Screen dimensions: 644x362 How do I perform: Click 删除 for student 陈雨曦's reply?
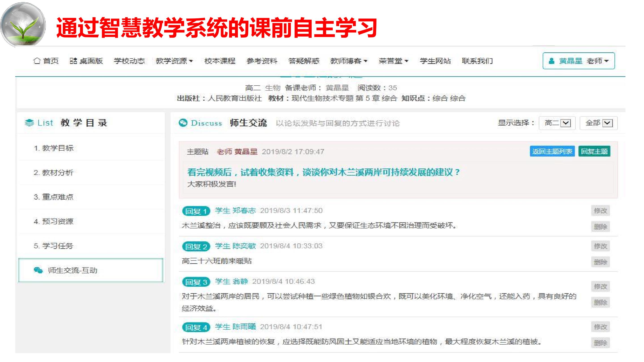[600, 343]
